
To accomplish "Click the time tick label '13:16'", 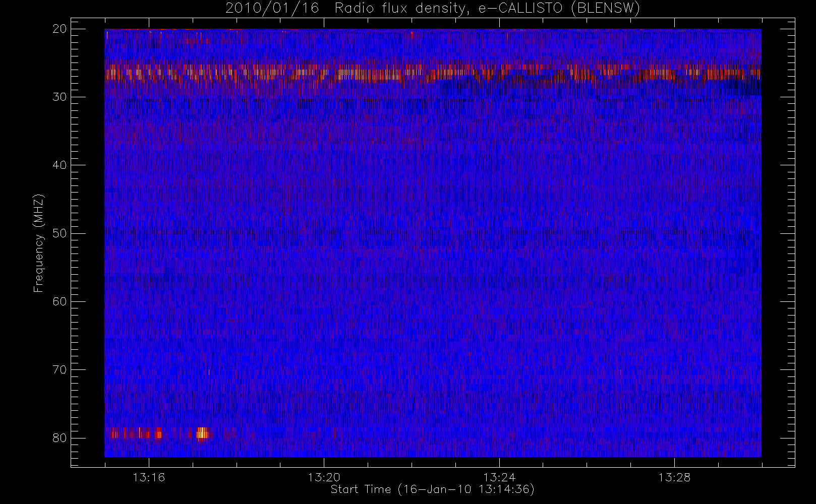I will coord(149,477).
